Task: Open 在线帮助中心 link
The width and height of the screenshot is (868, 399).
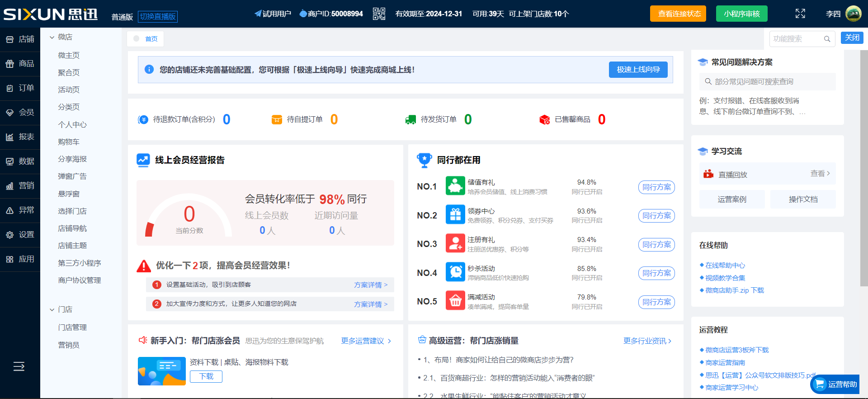Action: coord(725,266)
